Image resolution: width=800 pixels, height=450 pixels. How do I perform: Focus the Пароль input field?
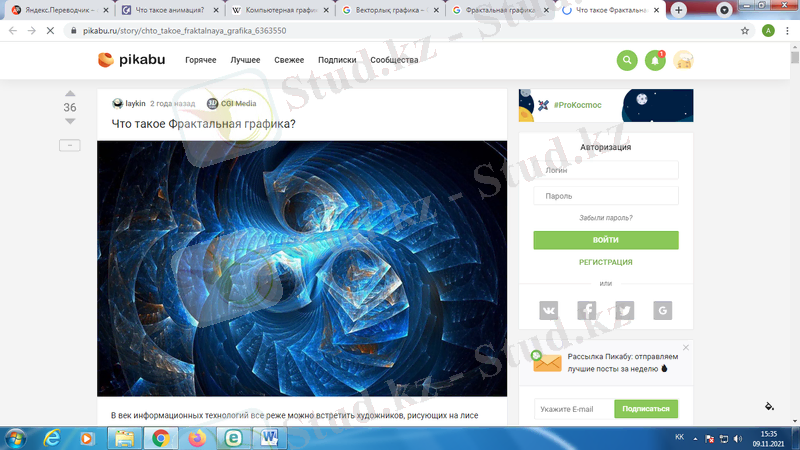pos(606,196)
